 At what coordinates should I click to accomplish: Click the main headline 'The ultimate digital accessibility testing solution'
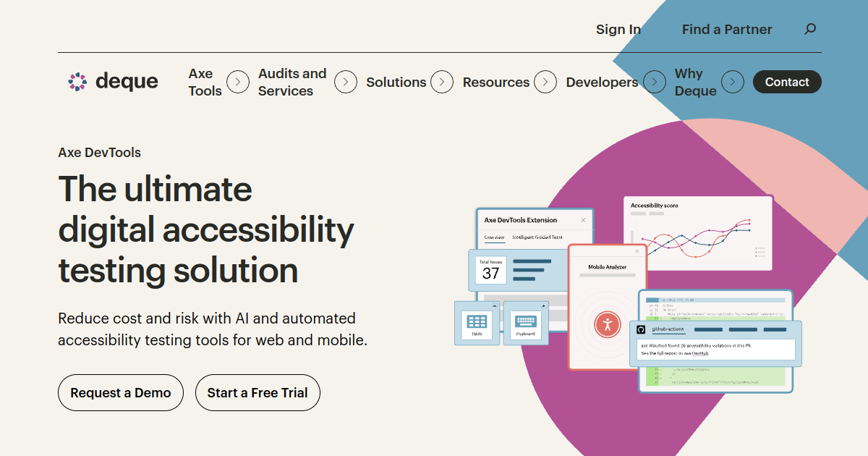[206, 229]
